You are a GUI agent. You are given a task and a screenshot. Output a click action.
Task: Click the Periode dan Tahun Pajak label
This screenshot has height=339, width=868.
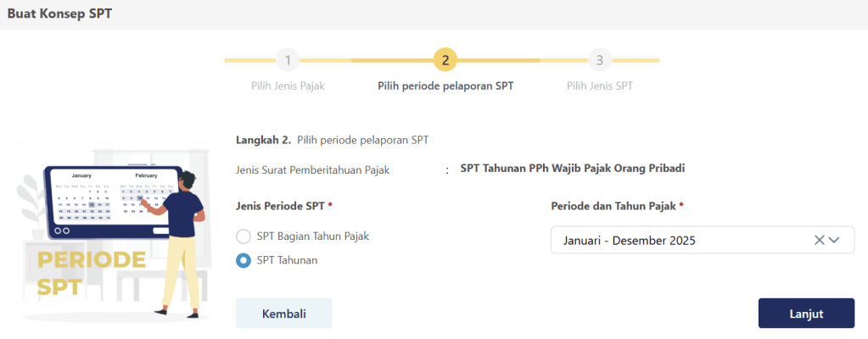tap(617, 206)
